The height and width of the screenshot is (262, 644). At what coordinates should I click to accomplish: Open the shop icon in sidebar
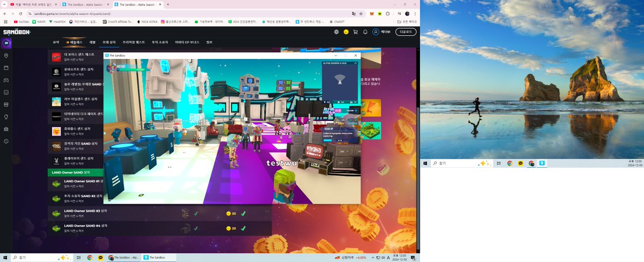click(x=6, y=104)
